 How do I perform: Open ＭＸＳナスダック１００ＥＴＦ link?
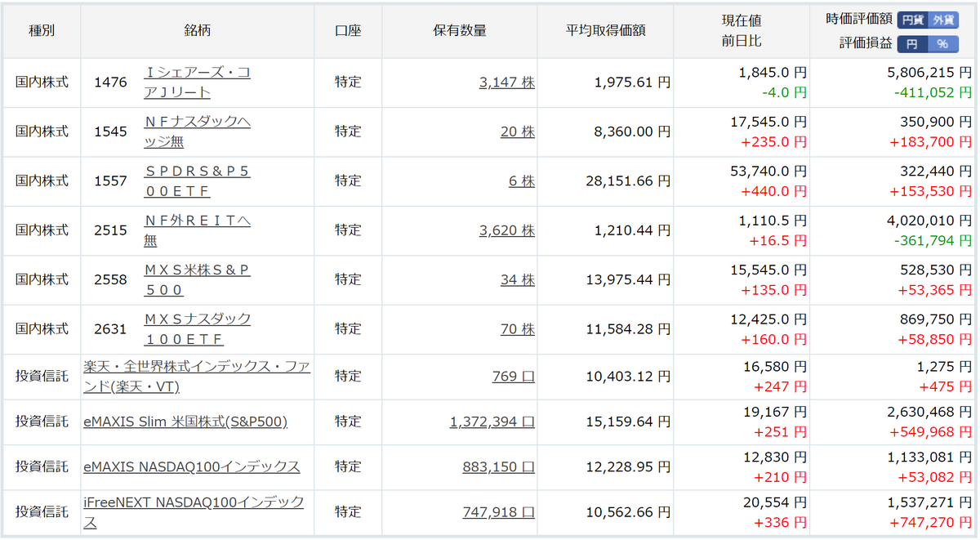197,328
